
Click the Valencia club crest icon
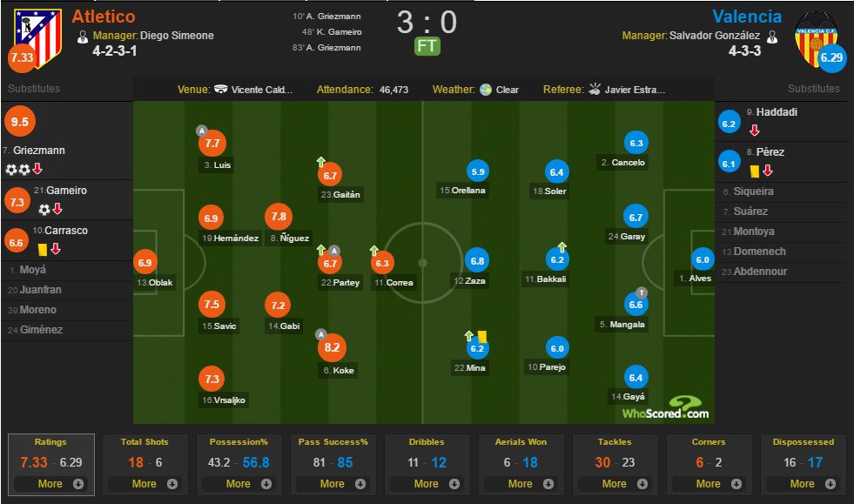(x=816, y=39)
